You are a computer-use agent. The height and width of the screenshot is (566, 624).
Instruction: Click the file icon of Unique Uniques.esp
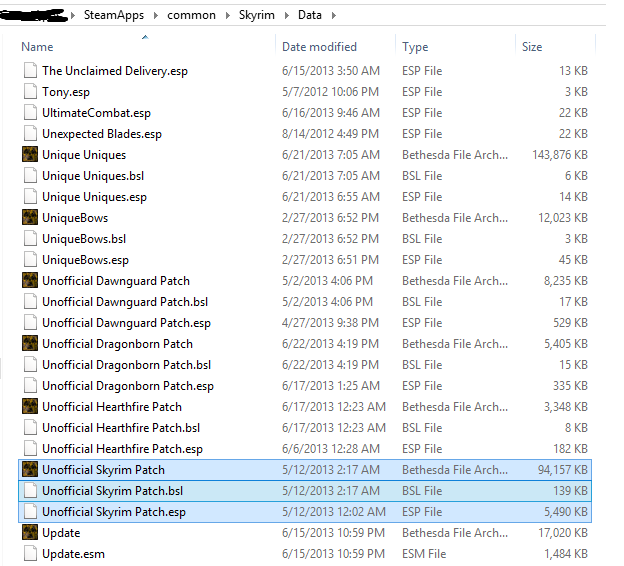(30, 197)
